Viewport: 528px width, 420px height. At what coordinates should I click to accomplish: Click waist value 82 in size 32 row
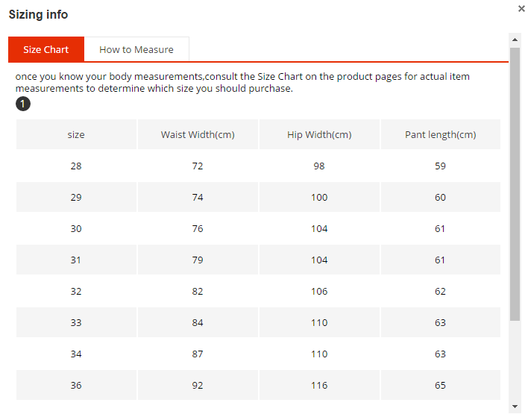click(198, 291)
